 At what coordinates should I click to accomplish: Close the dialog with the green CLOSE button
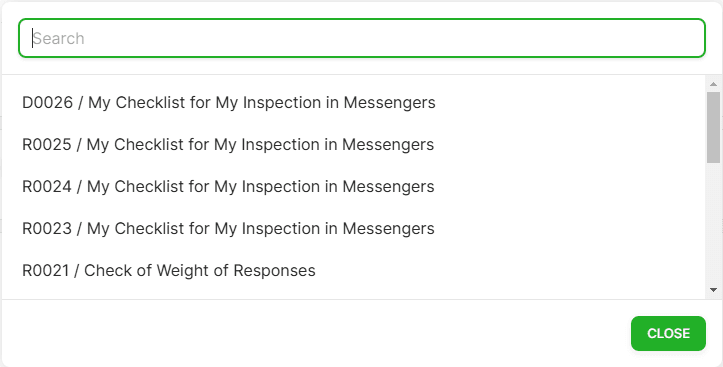point(668,333)
